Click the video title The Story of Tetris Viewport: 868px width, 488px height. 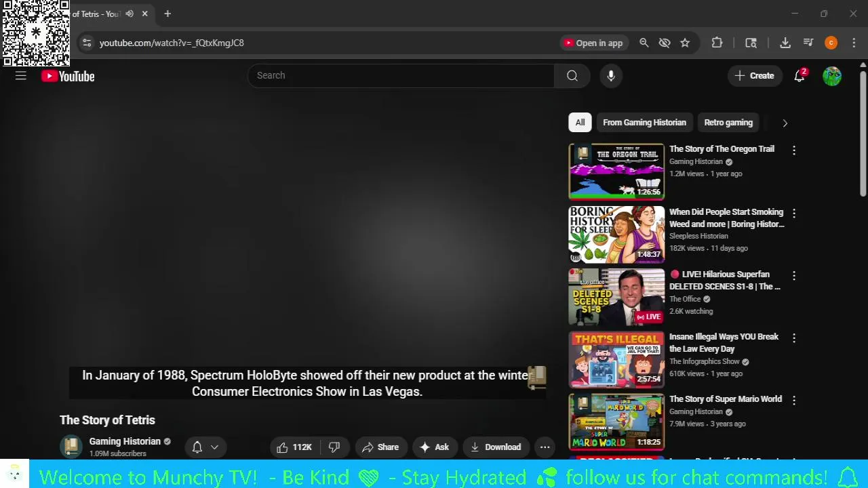click(x=107, y=420)
